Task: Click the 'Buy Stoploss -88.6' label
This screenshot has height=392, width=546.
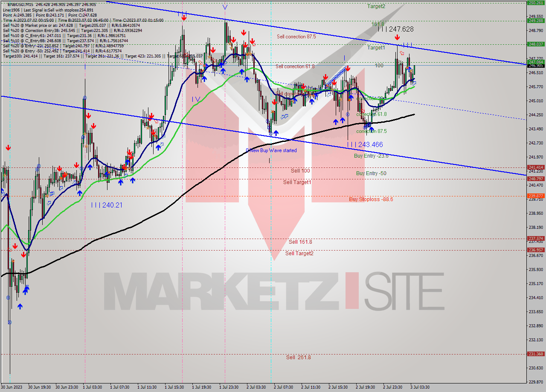Action: pyautogui.click(x=371, y=199)
